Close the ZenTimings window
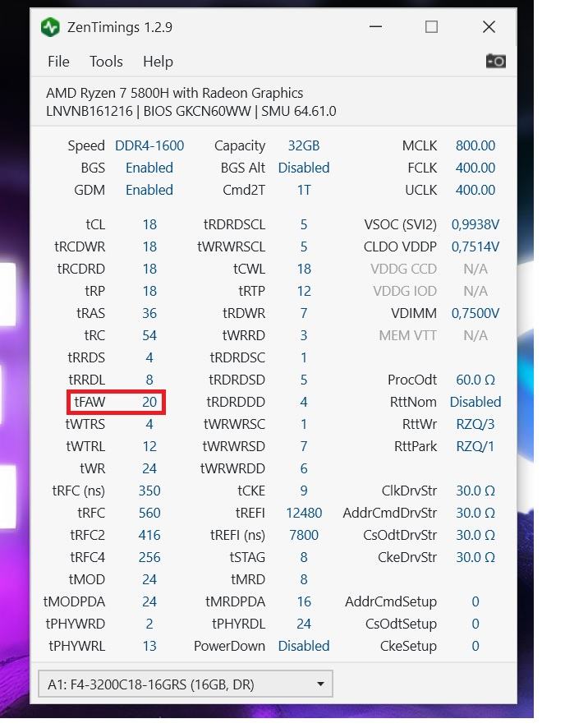This screenshot has height=728, width=565. 489,27
